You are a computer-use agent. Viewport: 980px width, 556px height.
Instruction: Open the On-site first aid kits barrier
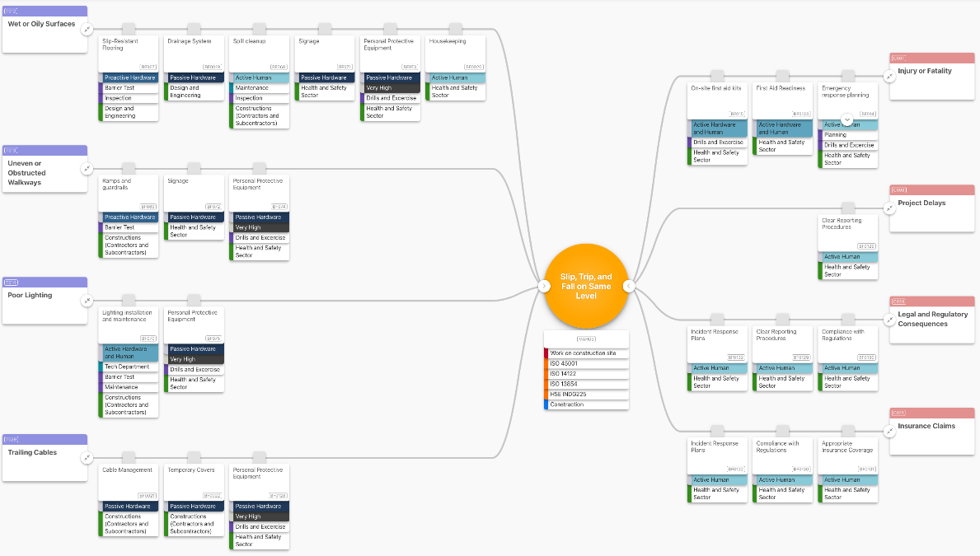coord(718,100)
